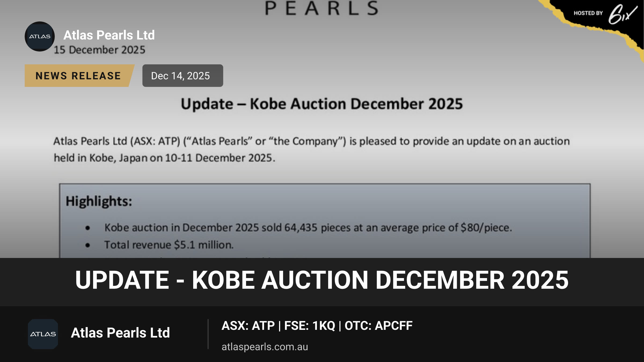
Task: Click the HOSTED BY label
Action: [588, 13]
